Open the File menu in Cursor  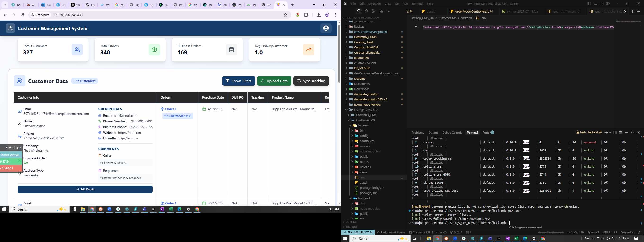(x=353, y=4)
